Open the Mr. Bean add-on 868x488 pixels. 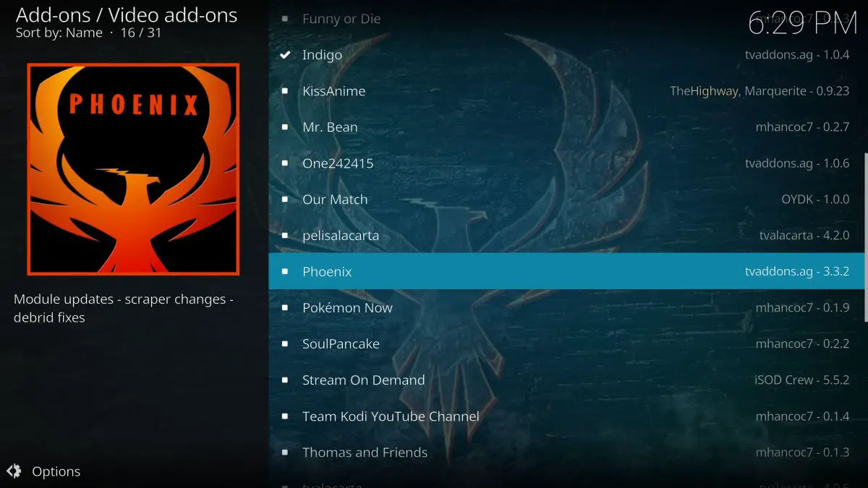point(566,127)
